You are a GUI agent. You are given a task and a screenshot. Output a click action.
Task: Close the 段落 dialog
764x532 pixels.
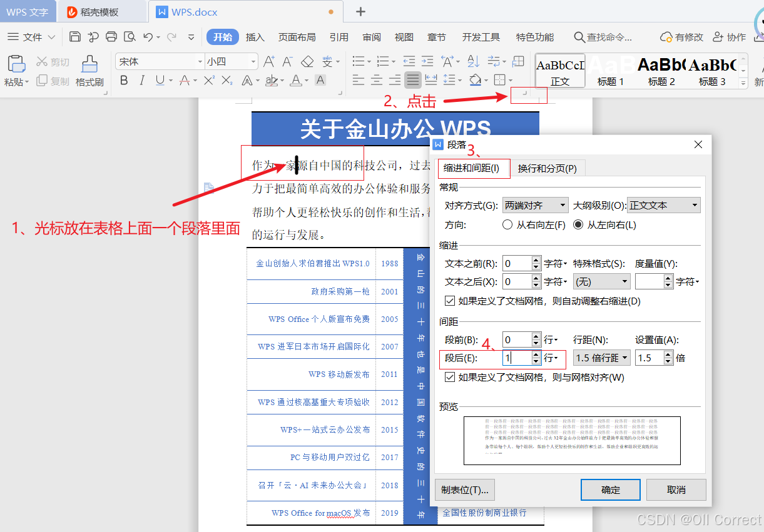(698, 145)
